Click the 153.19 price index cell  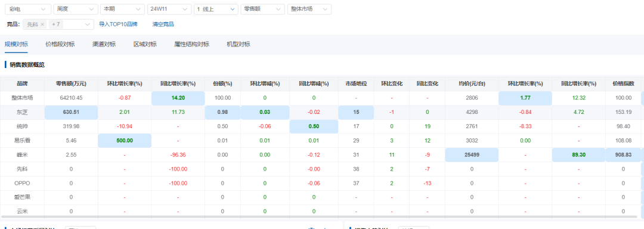point(623,112)
